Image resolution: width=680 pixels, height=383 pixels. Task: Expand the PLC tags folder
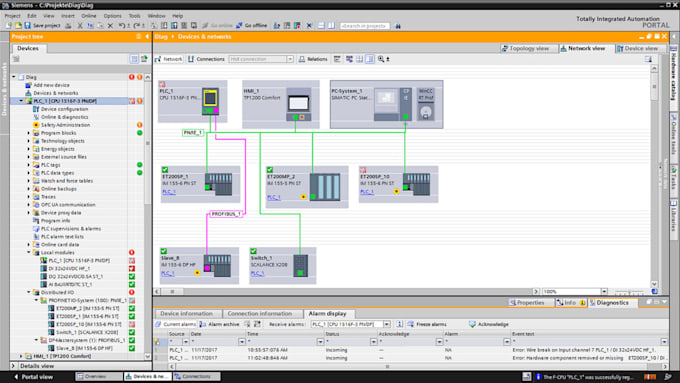pos(29,165)
